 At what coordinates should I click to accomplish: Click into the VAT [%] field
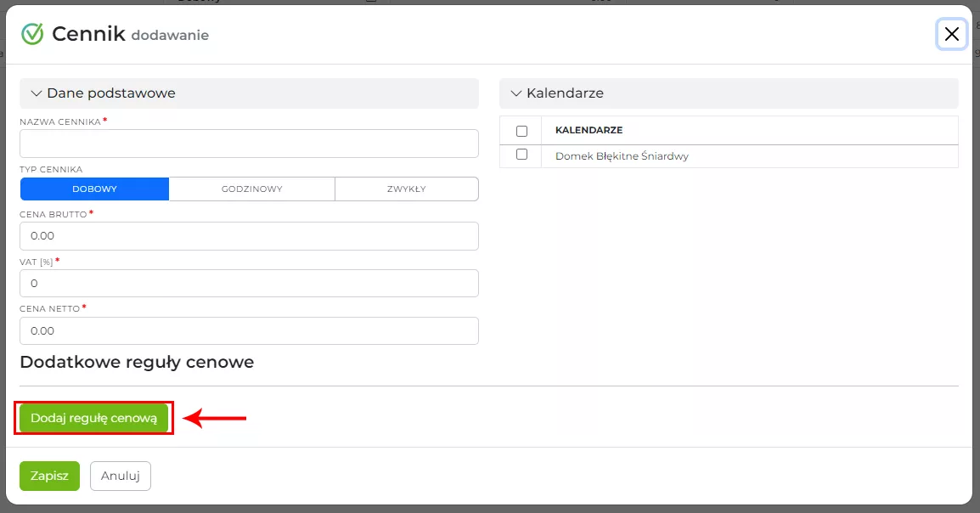point(249,284)
